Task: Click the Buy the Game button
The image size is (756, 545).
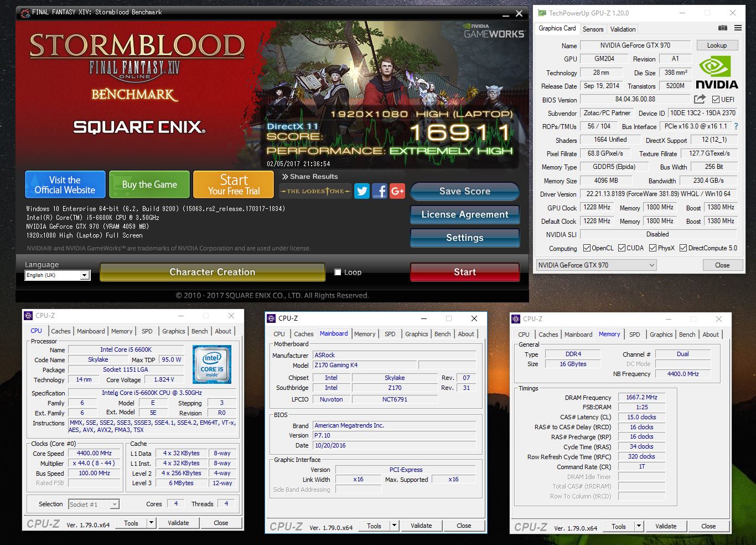Action: coord(149,184)
